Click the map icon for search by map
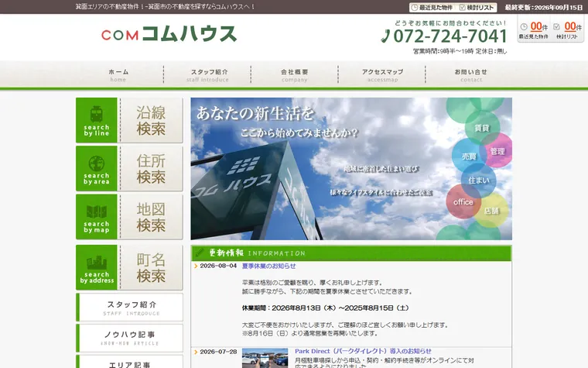 (x=97, y=212)
